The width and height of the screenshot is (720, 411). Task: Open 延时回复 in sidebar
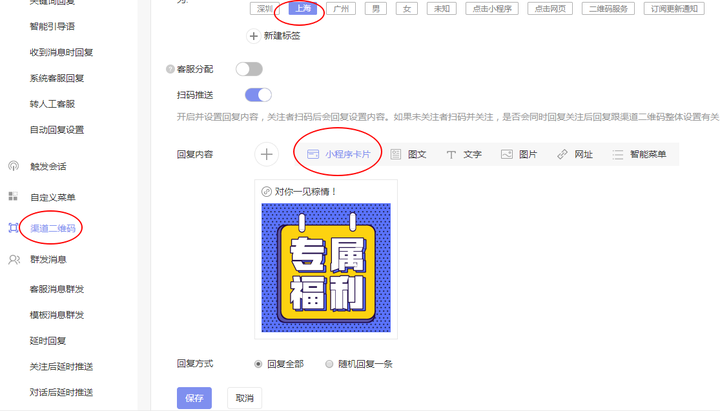tap(48, 341)
